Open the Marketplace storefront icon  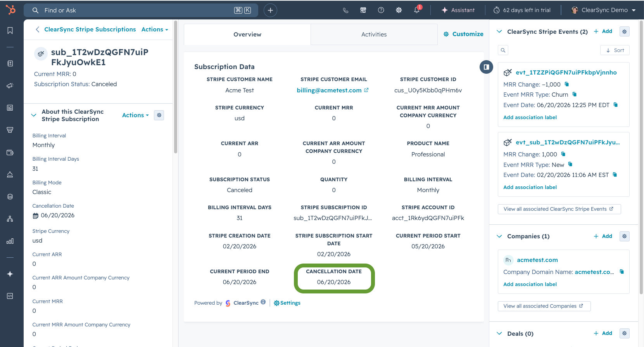pyautogui.click(x=363, y=10)
